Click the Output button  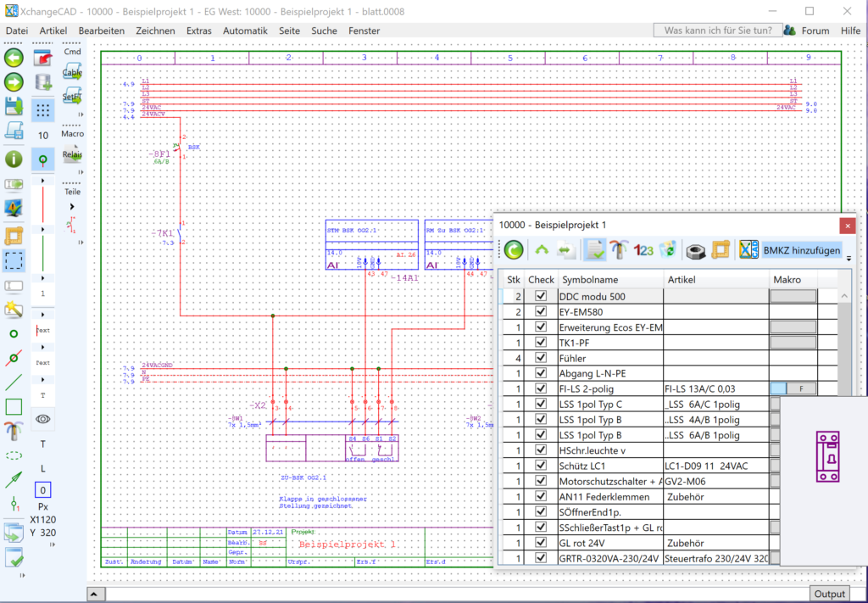(830, 594)
